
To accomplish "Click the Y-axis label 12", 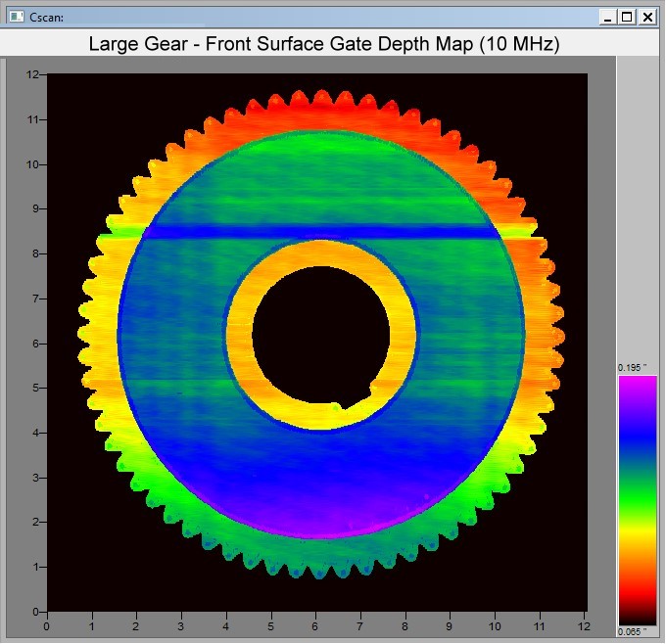I will 32,74.
